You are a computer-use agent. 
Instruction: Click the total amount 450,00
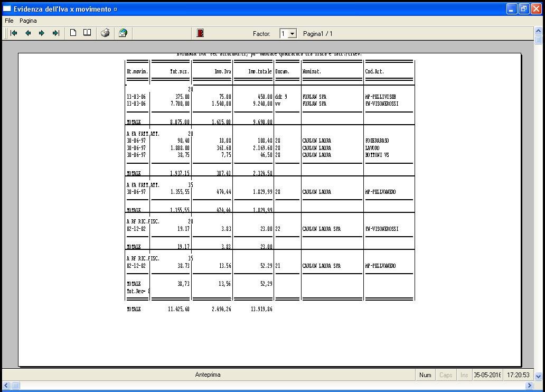click(265, 97)
